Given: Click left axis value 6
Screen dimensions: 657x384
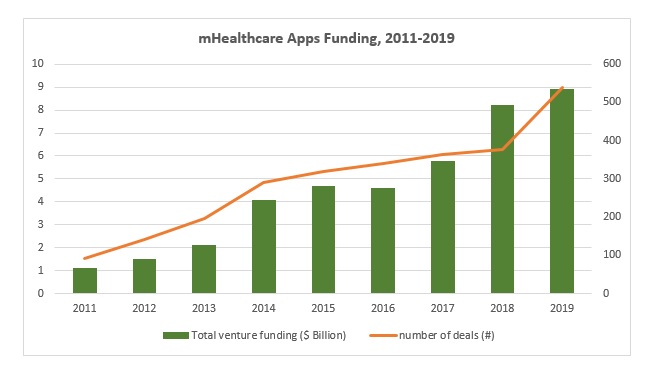Looking at the screenshot, I should click(x=41, y=156).
